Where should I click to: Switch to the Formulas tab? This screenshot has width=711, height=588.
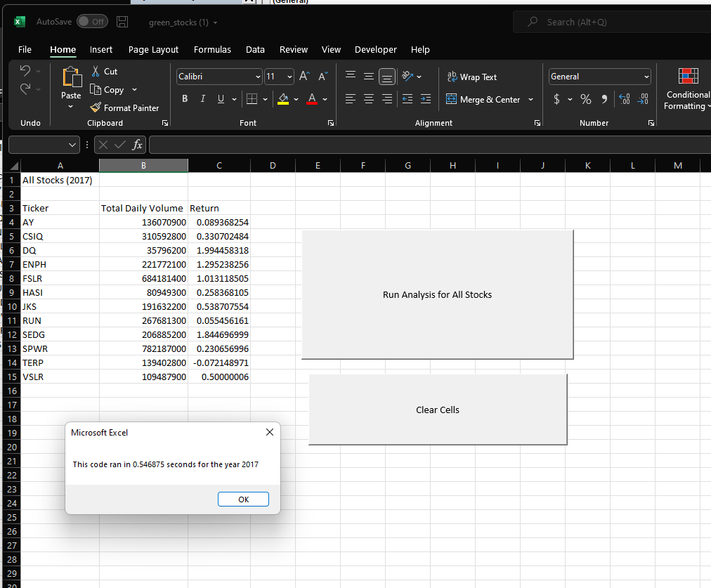click(212, 49)
